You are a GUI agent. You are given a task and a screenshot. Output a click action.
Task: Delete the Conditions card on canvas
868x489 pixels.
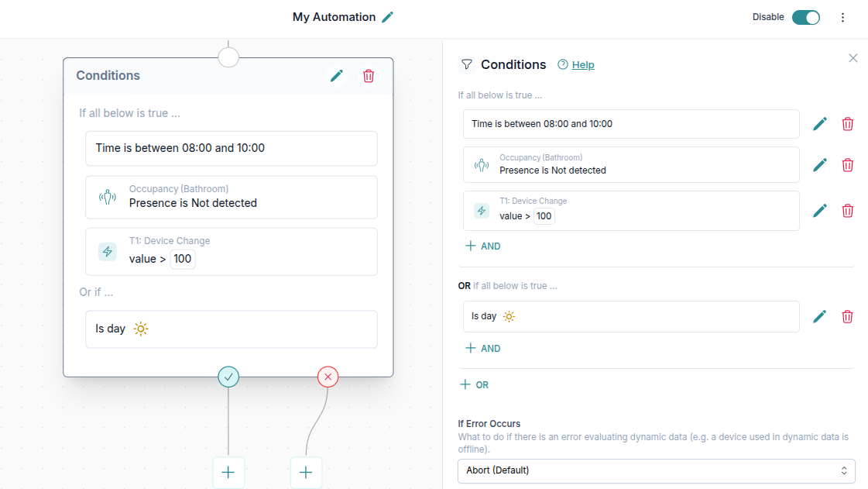pos(369,75)
